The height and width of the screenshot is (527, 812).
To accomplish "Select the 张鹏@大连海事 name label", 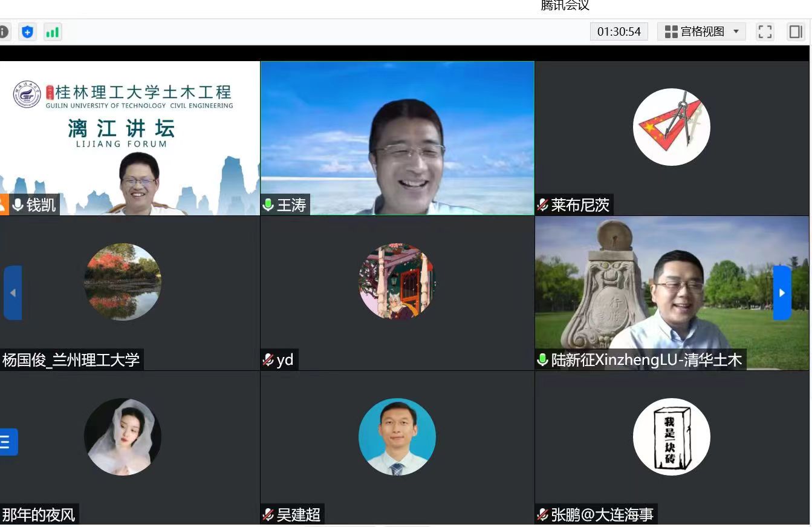I will pyautogui.click(x=602, y=515).
